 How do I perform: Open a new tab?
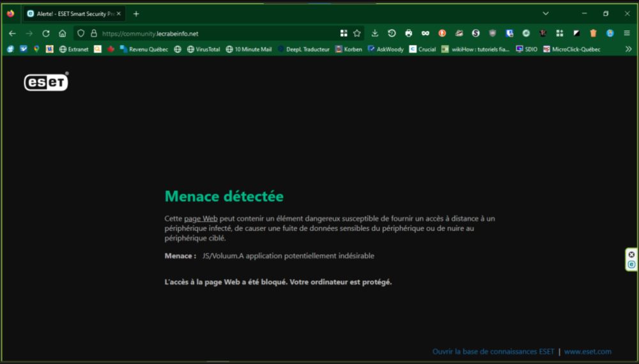pos(136,14)
